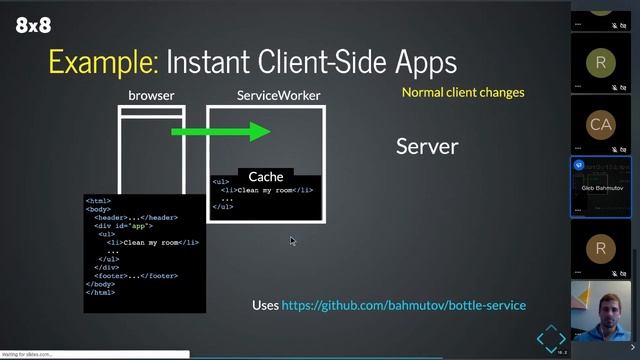Click the 'Cache' label in the ServiceWorker box
Screen dimensions: 640x360
(266, 177)
